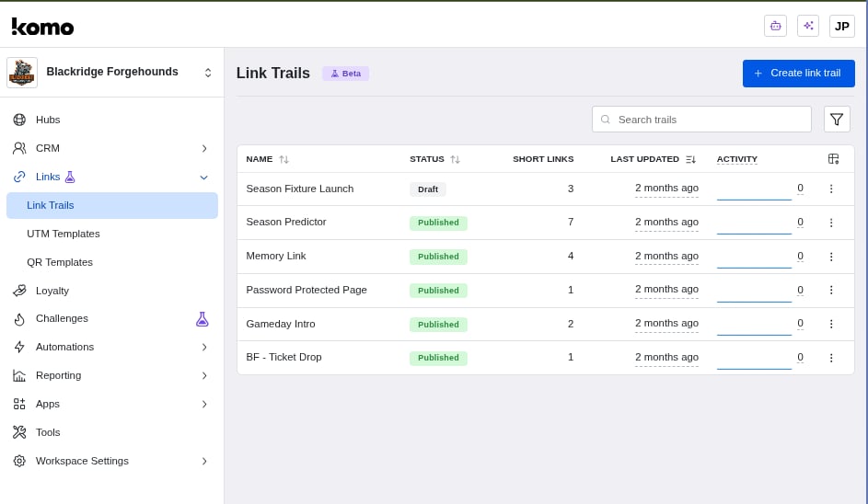Expand the CRM menu chevron
The height and width of the screenshot is (504, 868).
pyautogui.click(x=204, y=148)
